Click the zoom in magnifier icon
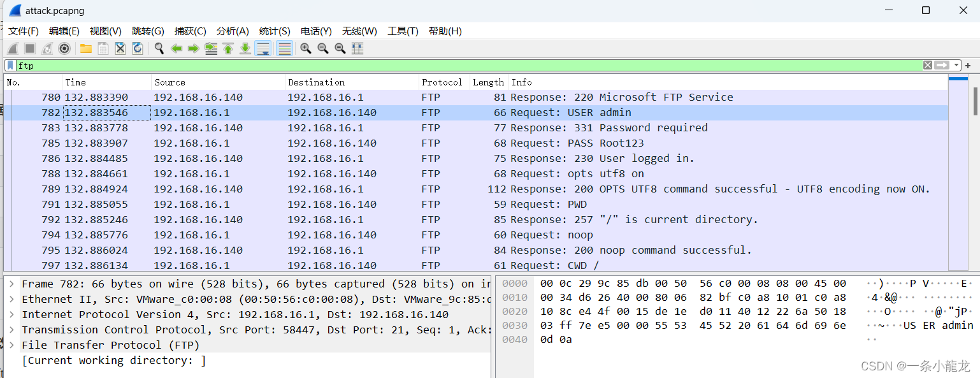 pos(306,48)
